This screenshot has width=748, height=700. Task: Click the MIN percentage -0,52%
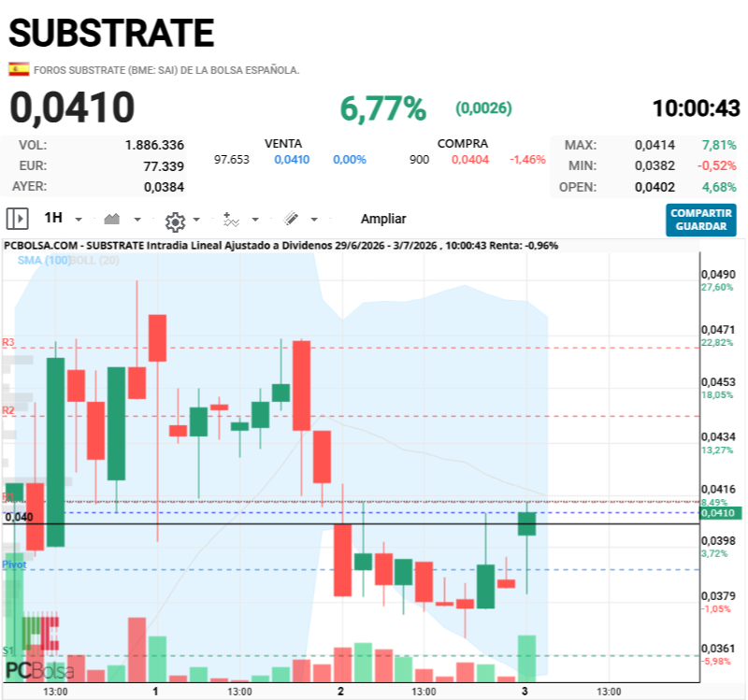click(716, 165)
